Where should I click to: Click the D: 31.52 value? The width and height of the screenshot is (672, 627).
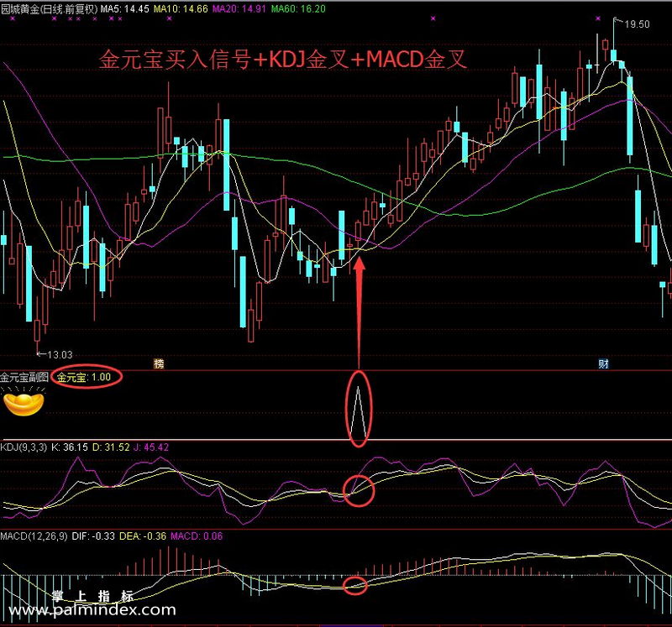point(111,447)
